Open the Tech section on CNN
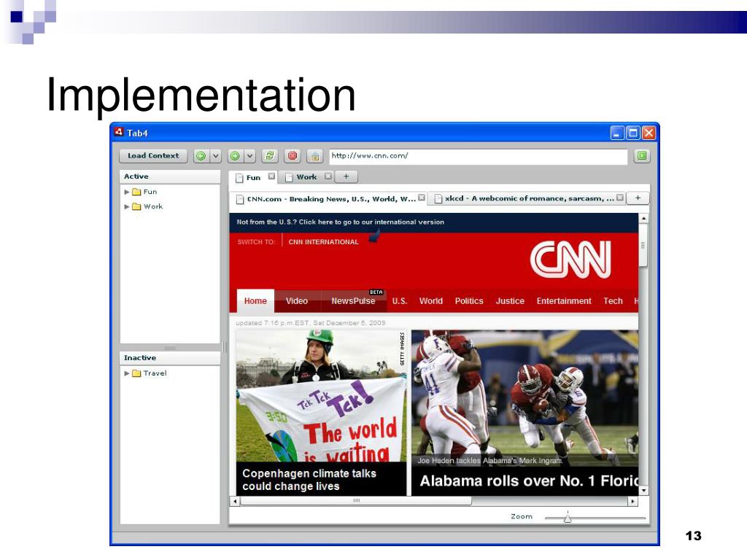This screenshot has width=747, height=560. (613, 301)
